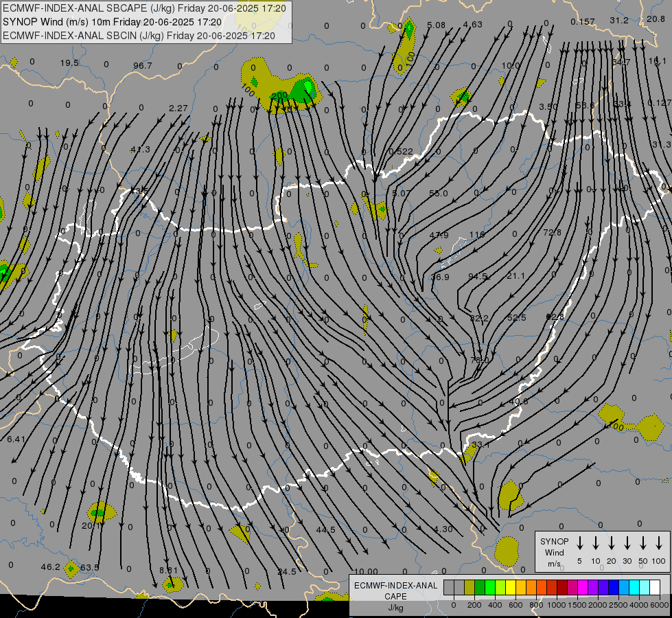Click the map value 52.5

516,318
